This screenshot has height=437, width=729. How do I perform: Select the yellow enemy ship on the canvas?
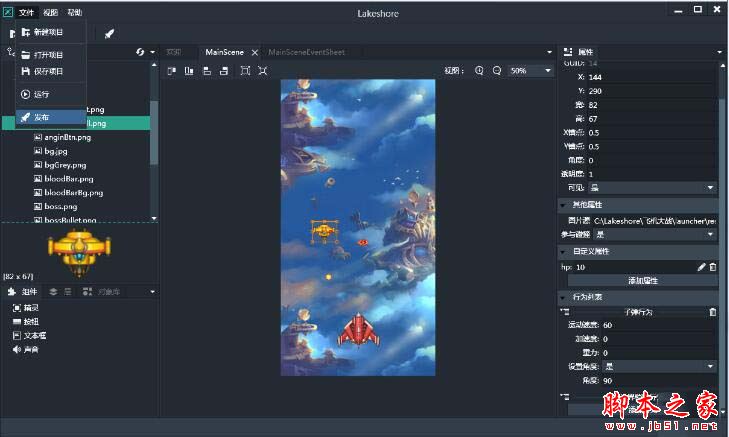[324, 231]
